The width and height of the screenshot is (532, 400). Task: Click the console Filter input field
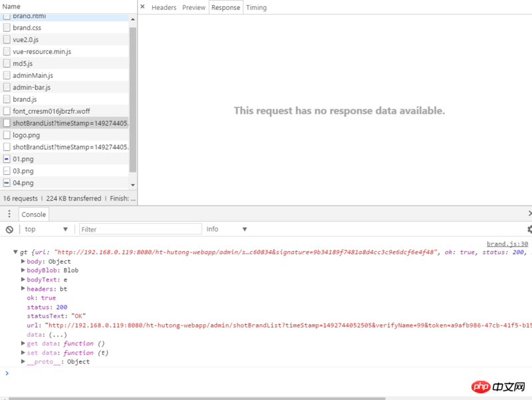pos(140,229)
